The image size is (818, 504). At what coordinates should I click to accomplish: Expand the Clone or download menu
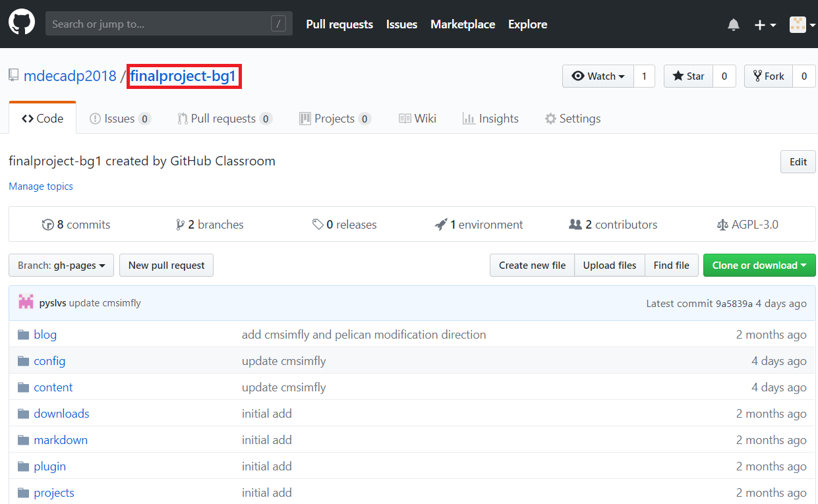point(759,265)
